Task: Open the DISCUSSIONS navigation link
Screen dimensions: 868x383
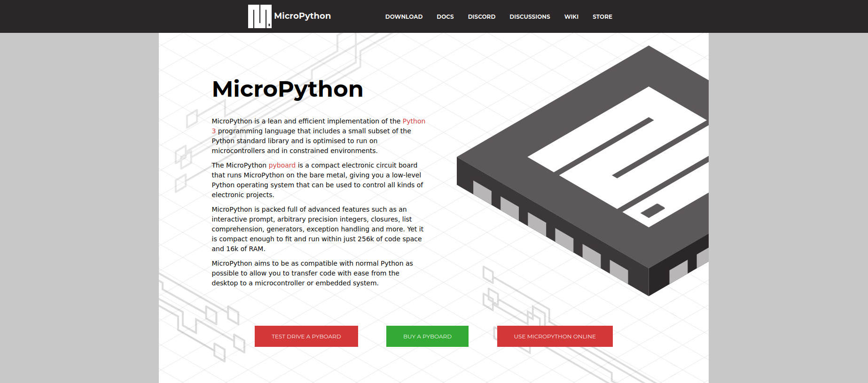Action: [x=530, y=16]
